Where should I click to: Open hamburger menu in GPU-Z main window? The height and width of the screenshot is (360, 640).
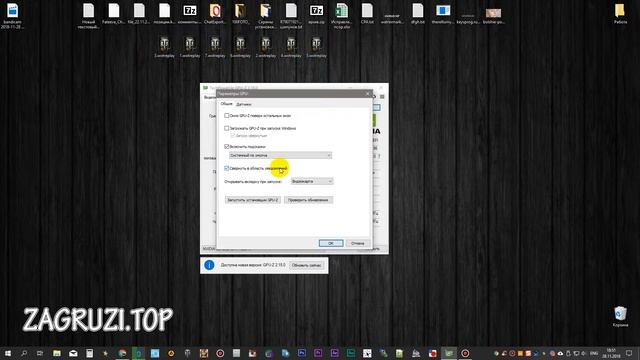coord(382,97)
